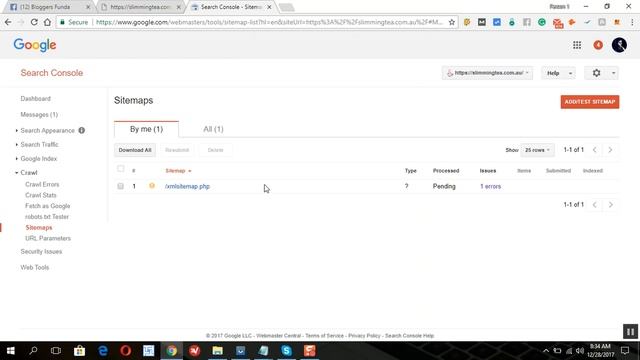
Task: Go to next page arrow below table
Action: pyautogui.click(x=611, y=204)
